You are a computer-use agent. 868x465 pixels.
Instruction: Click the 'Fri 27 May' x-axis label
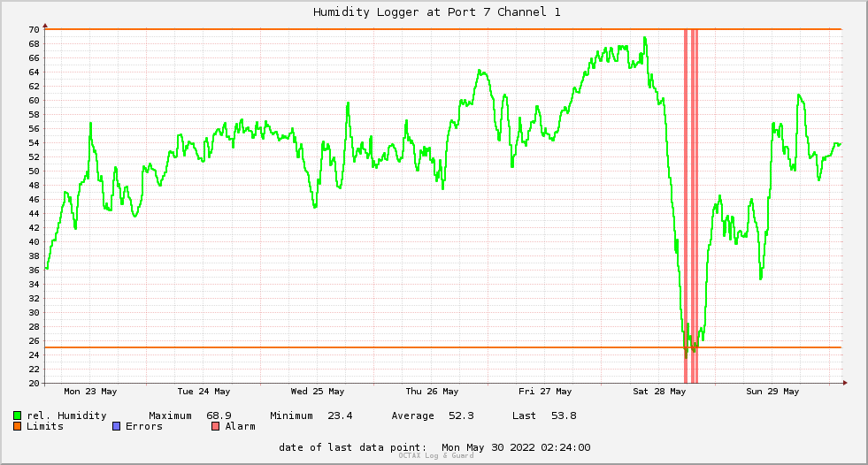[x=545, y=392]
